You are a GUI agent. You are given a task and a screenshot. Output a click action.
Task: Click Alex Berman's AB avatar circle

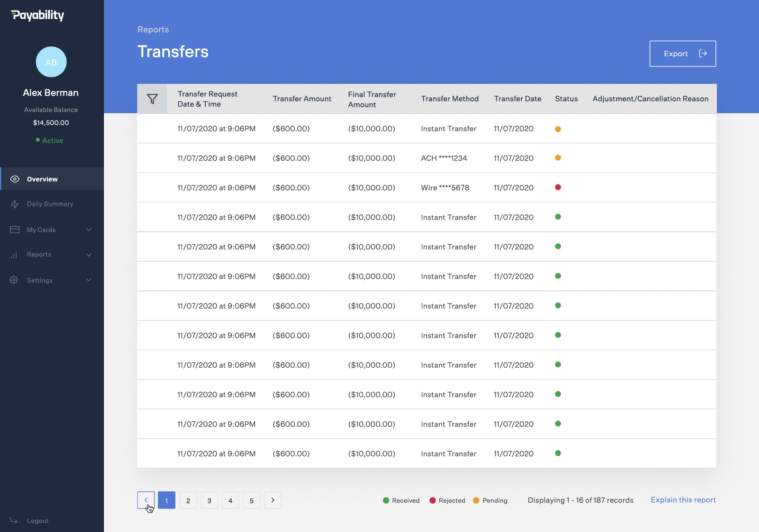click(51, 62)
